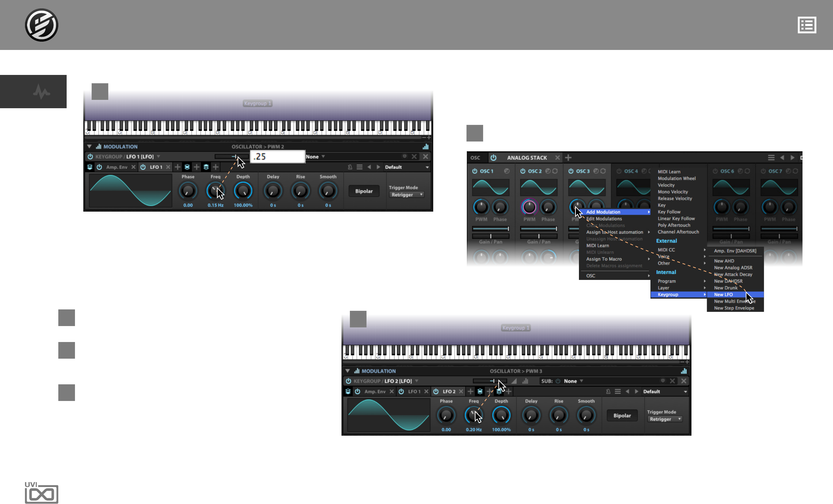Open the SUB None source dropdown
Image resolution: width=833 pixels, height=504 pixels.
pos(573,381)
